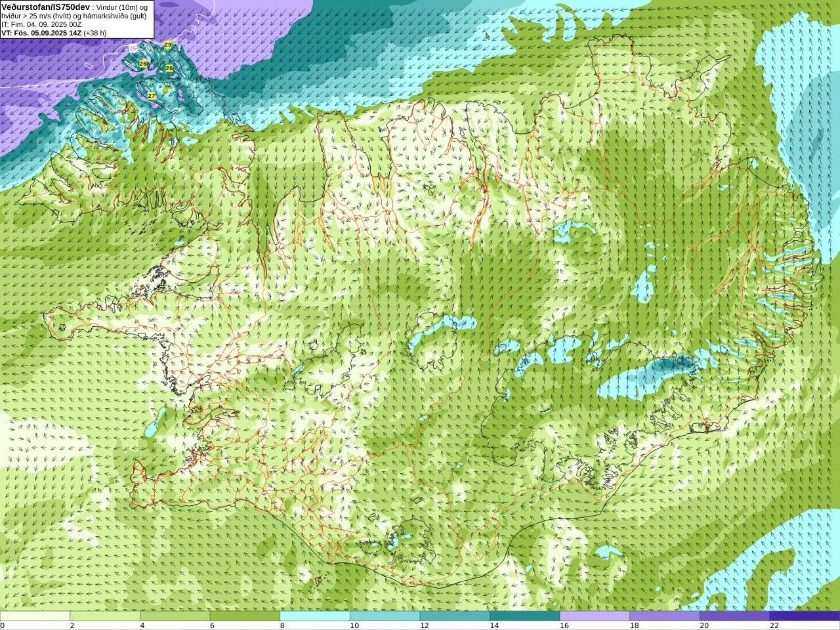Image resolution: width=840 pixels, height=630 pixels.
Task: Click the '(+38 h)' forecast offset text
Action: [95, 33]
